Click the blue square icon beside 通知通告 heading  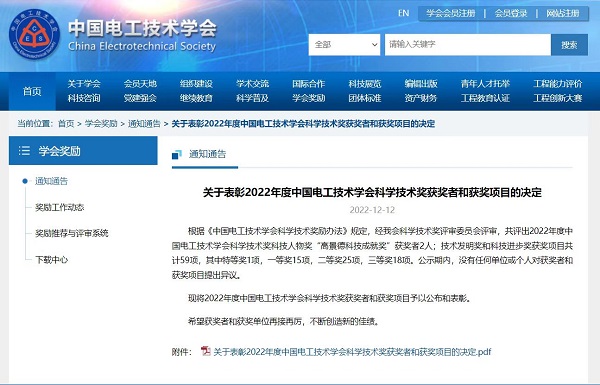point(177,154)
